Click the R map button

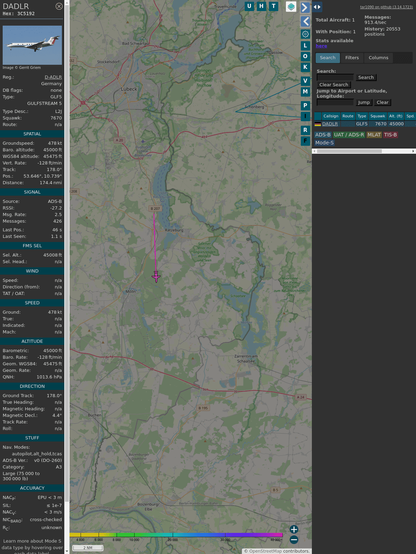coord(305,130)
